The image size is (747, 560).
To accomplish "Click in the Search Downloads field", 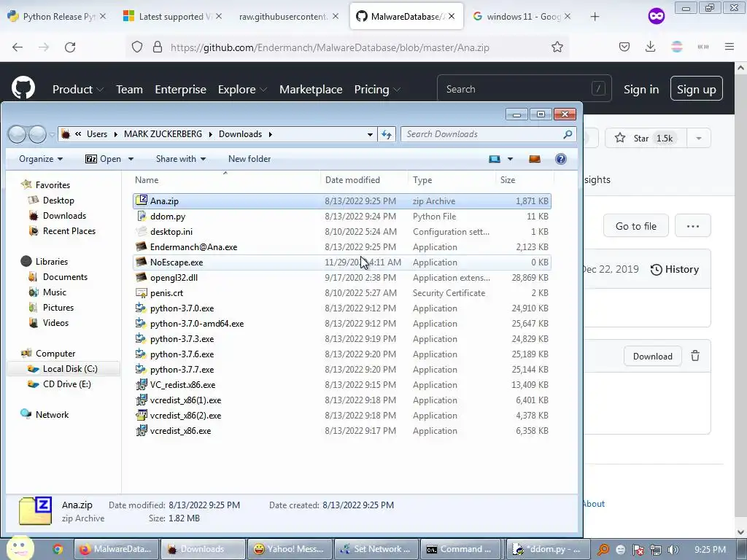I will click(x=482, y=134).
